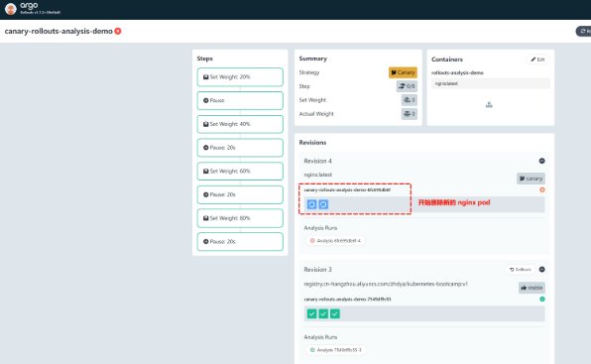591x364 pixels.
Task: Select the Set Weight: 60% step
Action: [240, 171]
